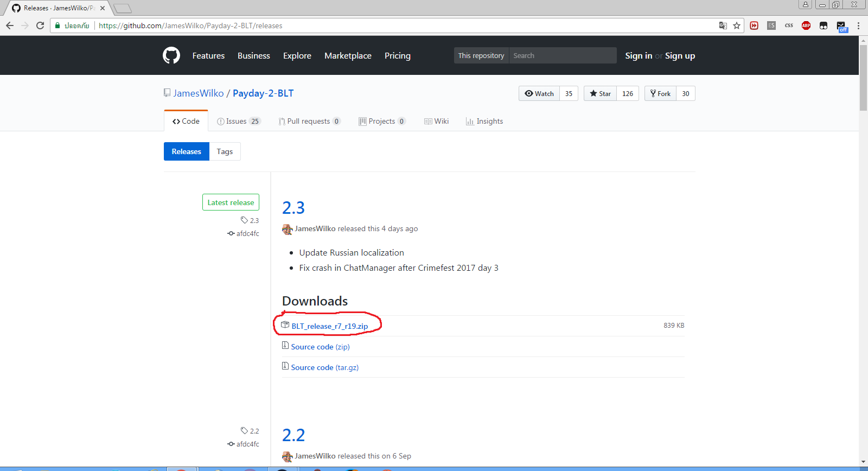Open the GitHub logo homepage link
Screen dimensions: 868x471
pyautogui.click(x=171, y=55)
